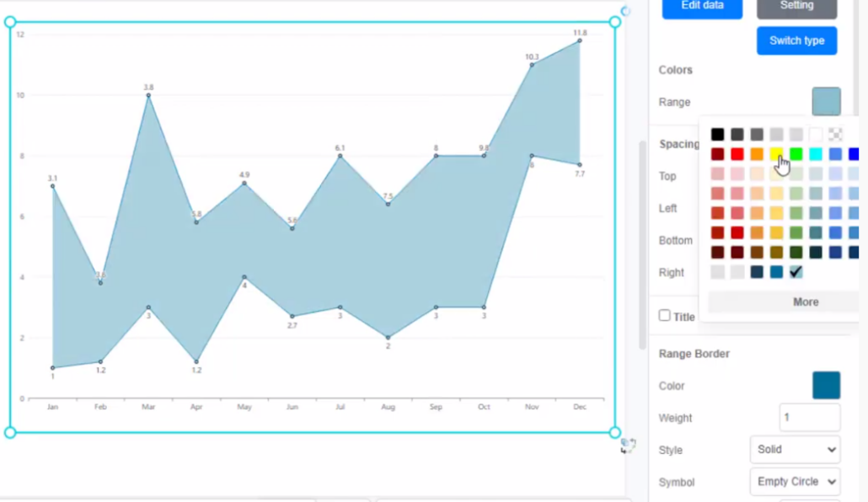Click the resize icon below chart corner
868x502 pixels.
(628, 446)
